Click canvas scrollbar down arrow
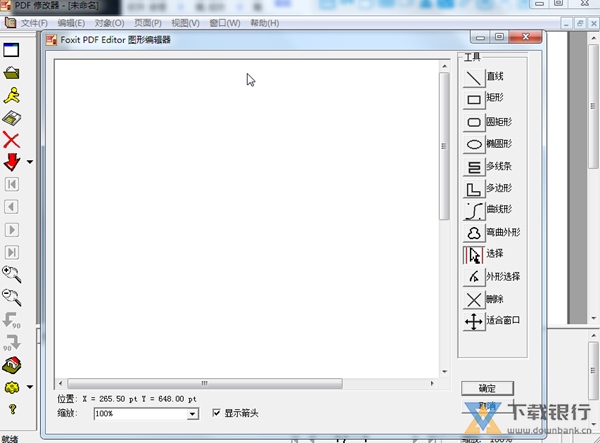This screenshot has width=600, height=443. tap(444, 371)
